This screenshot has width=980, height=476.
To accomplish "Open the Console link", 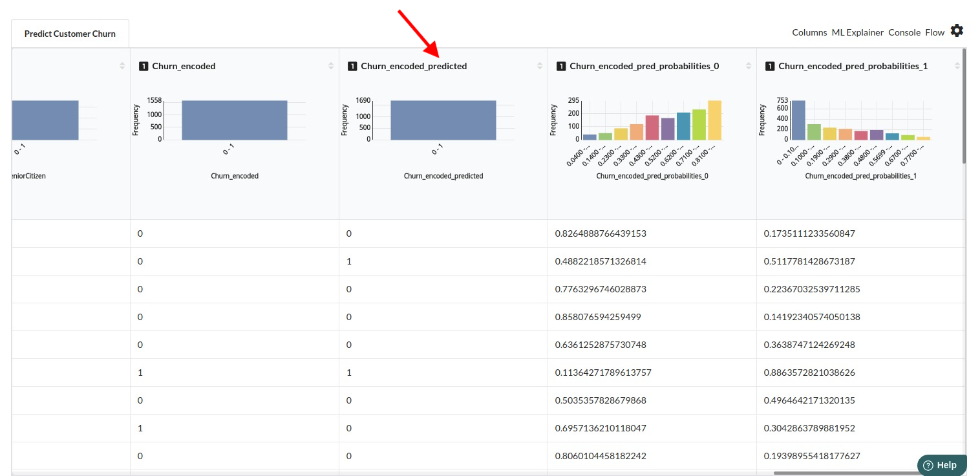I will point(904,32).
